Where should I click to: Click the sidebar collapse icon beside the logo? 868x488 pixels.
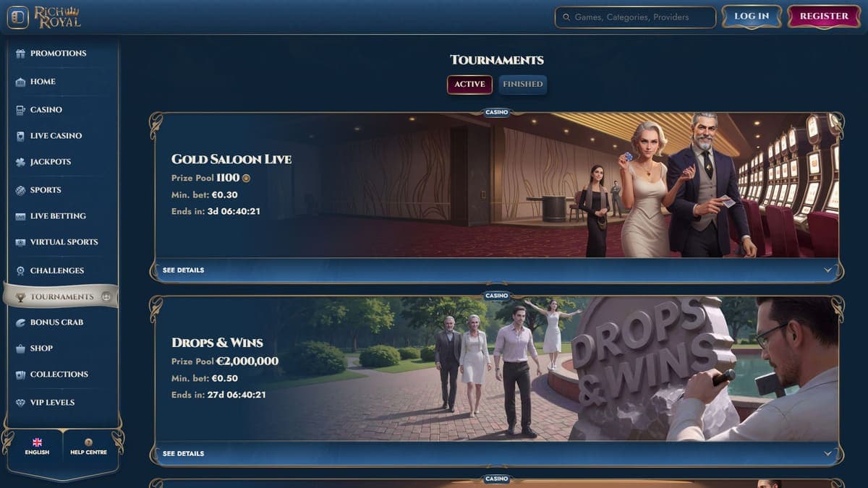point(18,17)
